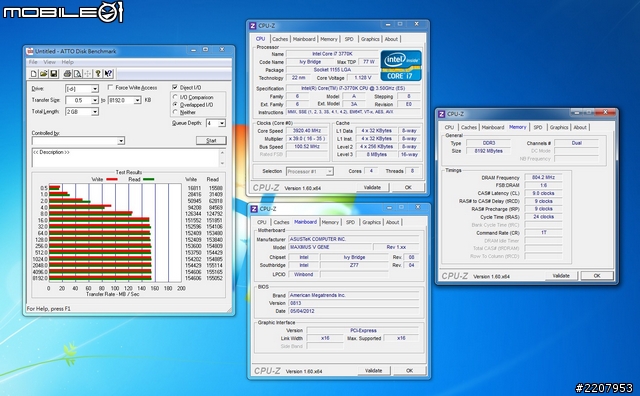
Task: Click Validate in the Memory CPU-Z window
Action: point(561,276)
